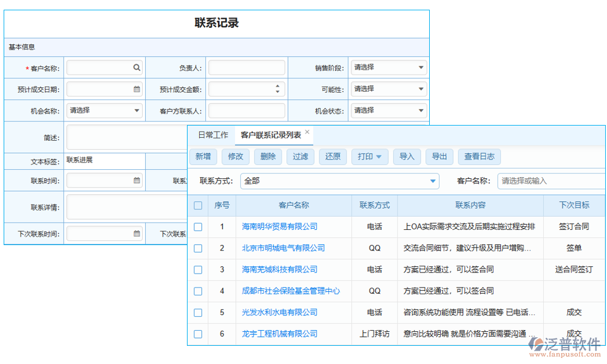607x364 pixels.
Task: Click the stepper arrows in 预计成交金额 field
Action: point(279,89)
